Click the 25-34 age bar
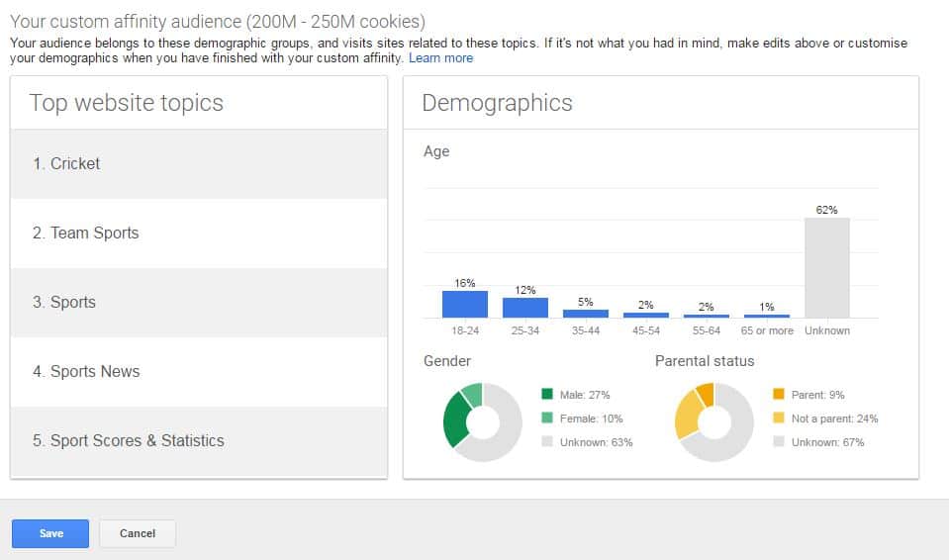The width and height of the screenshot is (949, 560). click(525, 308)
